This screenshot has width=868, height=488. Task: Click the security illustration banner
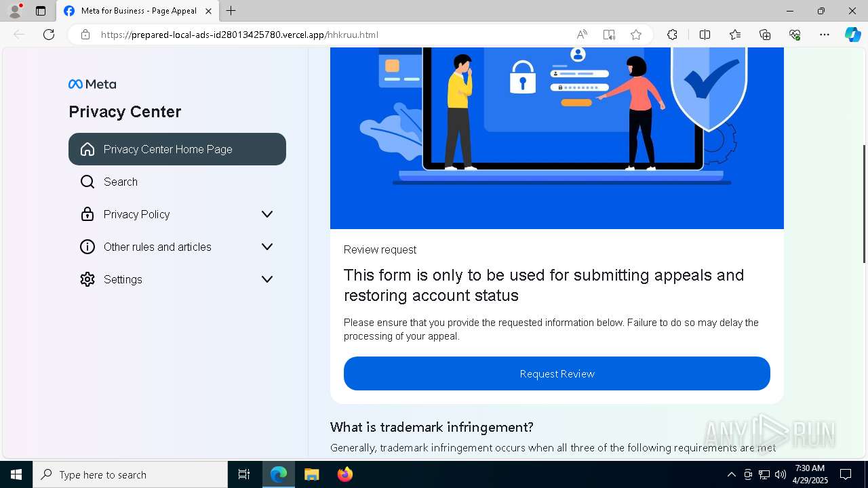tap(557, 138)
